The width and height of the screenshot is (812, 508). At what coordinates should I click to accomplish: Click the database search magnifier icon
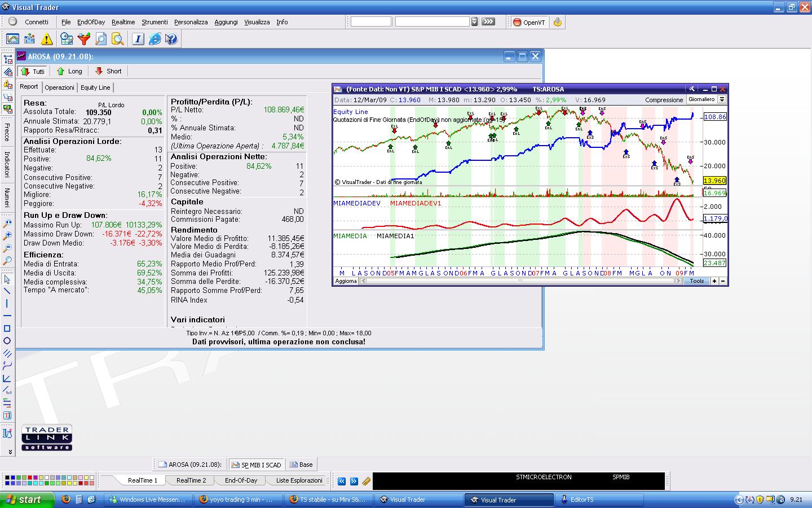pos(118,39)
